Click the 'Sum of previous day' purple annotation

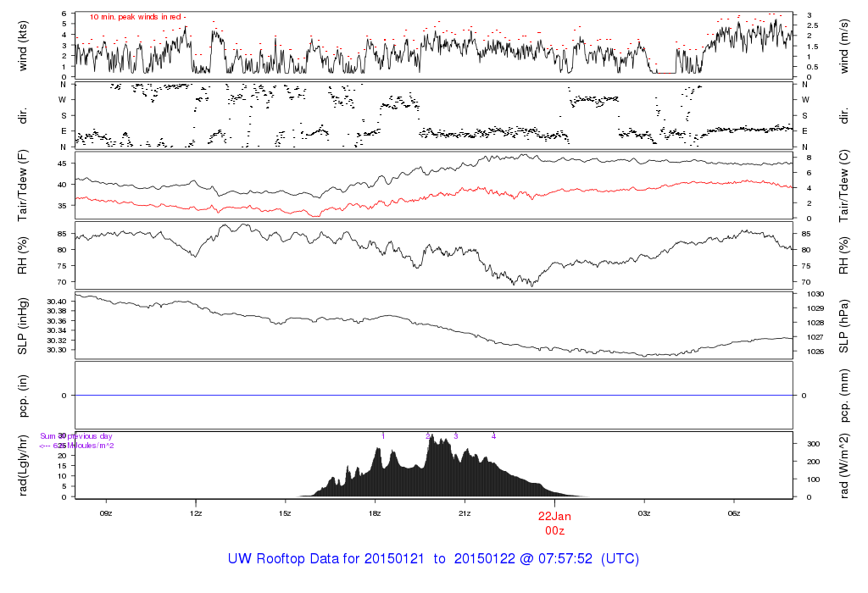tap(76, 436)
